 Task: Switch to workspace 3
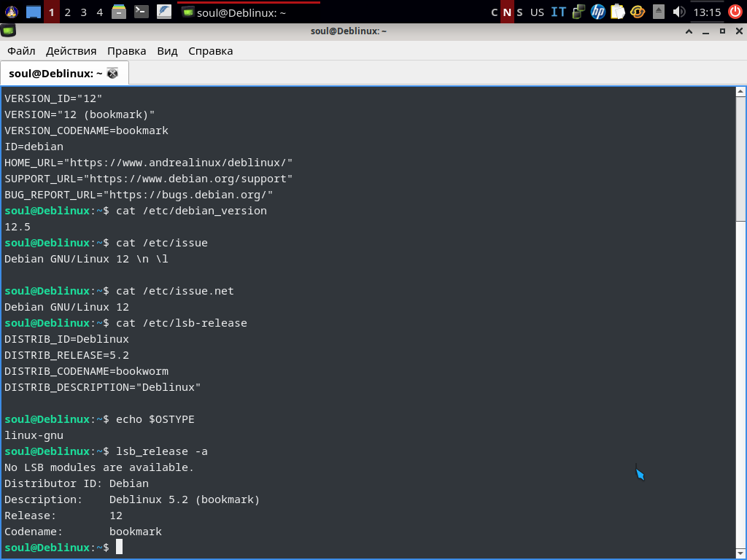[84, 12]
